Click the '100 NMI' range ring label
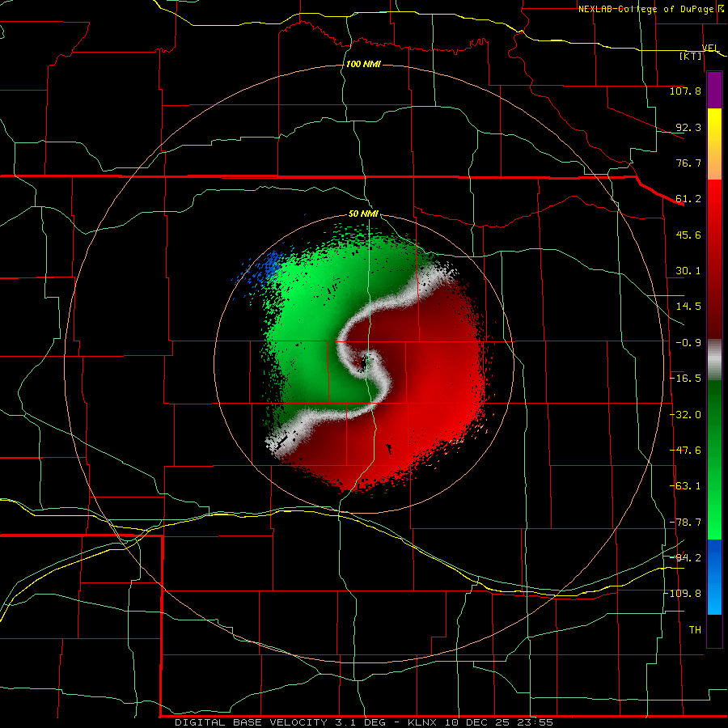Screen dimensions: 728x728 pyautogui.click(x=363, y=64)
